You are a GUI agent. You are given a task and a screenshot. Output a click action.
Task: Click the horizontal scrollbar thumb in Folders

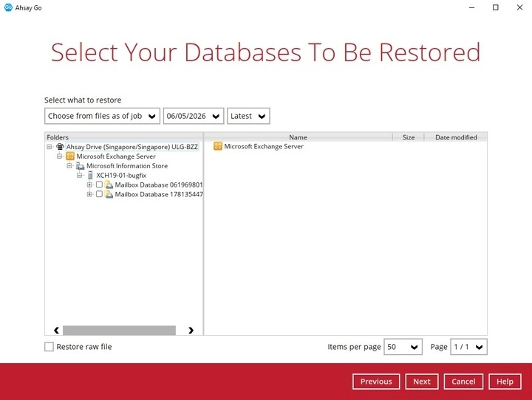coord(119,330)
